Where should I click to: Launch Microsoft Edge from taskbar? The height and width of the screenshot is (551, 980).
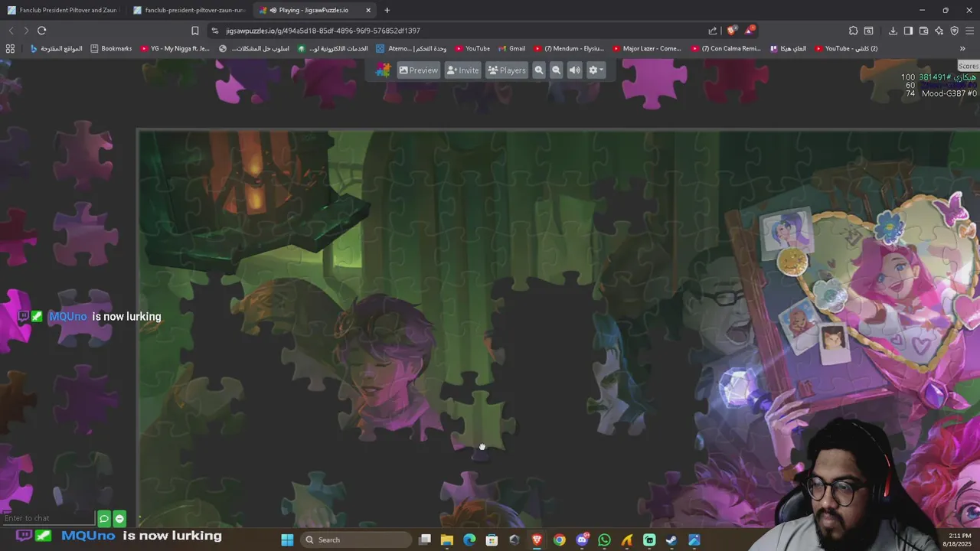(x=469, y=540)
